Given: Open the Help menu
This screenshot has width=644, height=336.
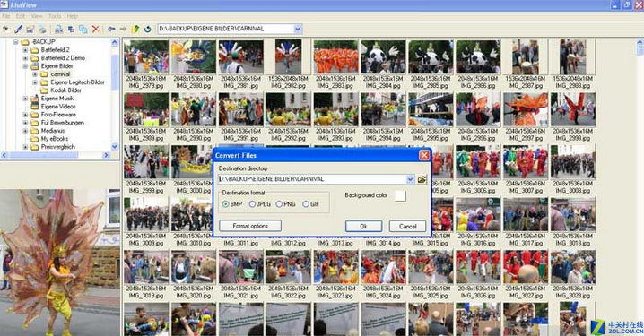Looking at the screenshot, I should click(73, 16).
